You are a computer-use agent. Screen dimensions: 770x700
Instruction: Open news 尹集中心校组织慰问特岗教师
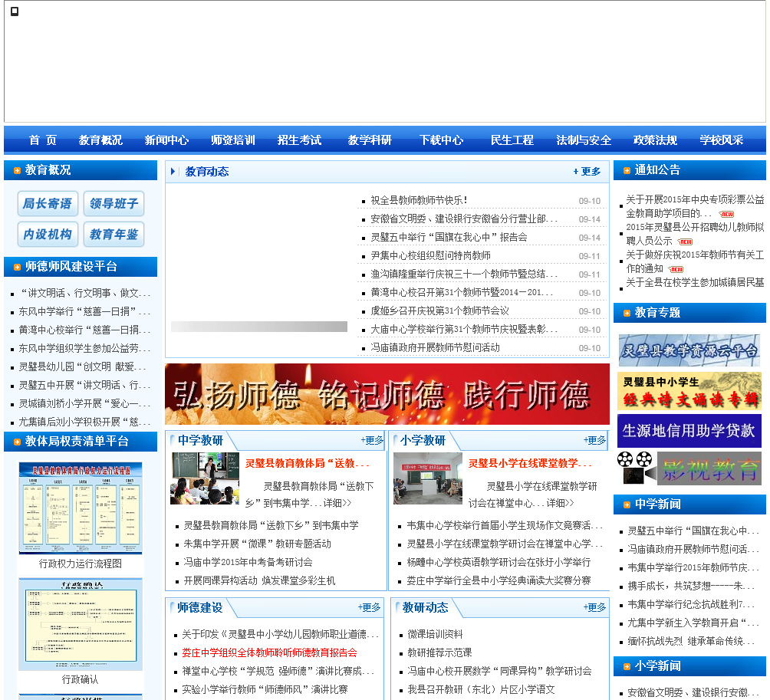[x=431, y=255]
